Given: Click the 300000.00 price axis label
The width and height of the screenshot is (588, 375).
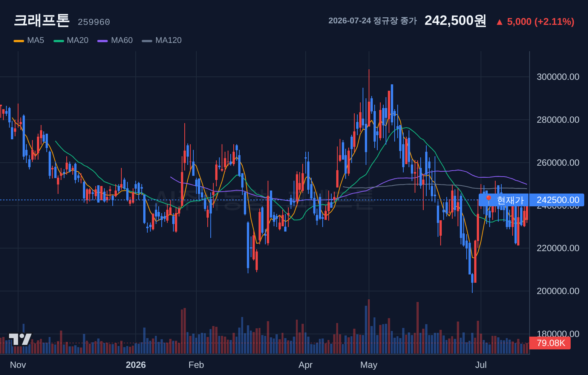Looking at the screenshot, I should (558, 77).
